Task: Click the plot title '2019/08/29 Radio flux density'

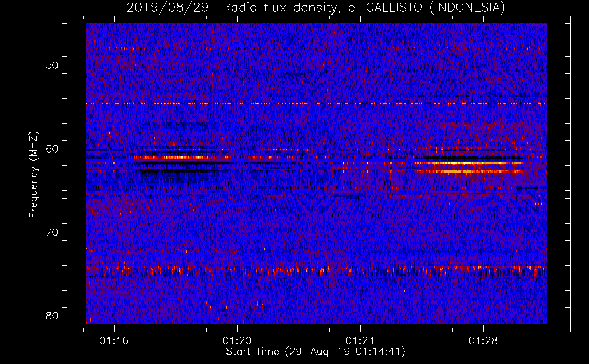Action: point(233,7)
